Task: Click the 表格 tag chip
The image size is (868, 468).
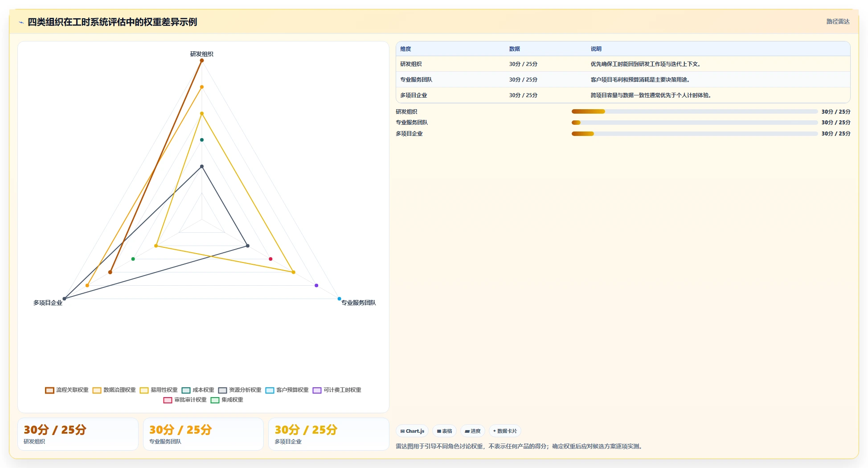Action: tap(444, 431)
